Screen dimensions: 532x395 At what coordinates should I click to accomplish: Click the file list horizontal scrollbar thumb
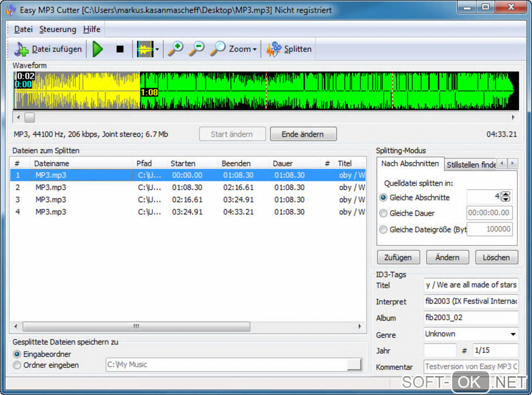click(x=137, y=327)
